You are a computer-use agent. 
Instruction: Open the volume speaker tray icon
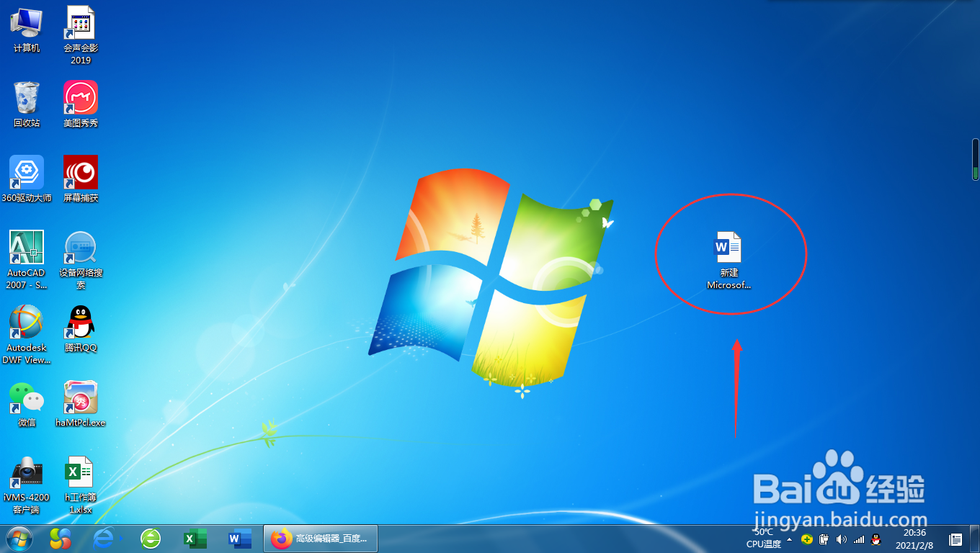pos(841,539)
